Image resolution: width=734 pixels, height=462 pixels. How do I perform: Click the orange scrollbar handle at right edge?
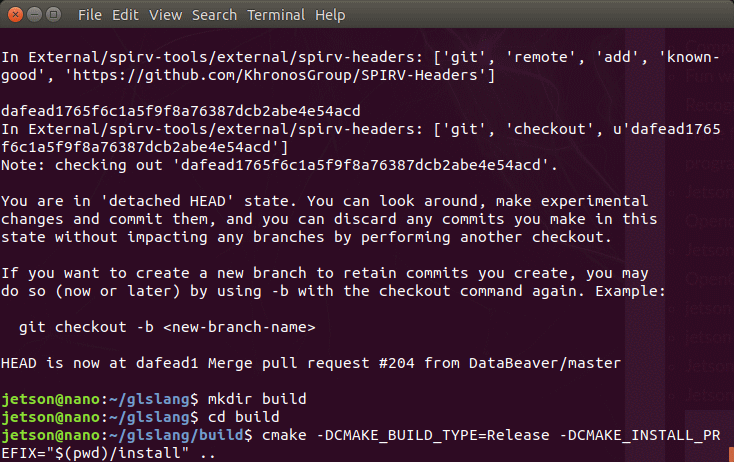pyautogui.click(x=731, y=454)
